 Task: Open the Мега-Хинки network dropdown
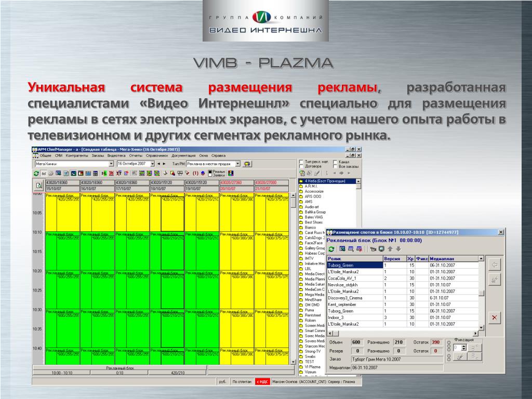(x=111, y=164)
